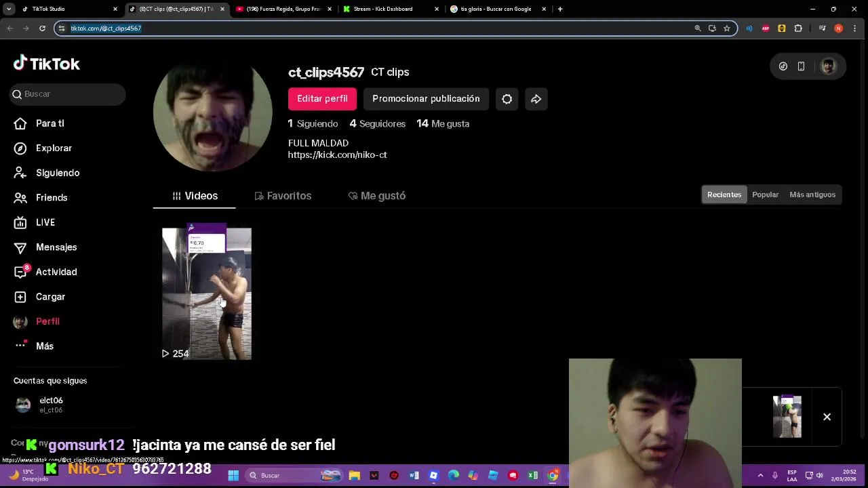Click install app icon in address bar
Screen dimensions: 868x488
coord(712,28)
